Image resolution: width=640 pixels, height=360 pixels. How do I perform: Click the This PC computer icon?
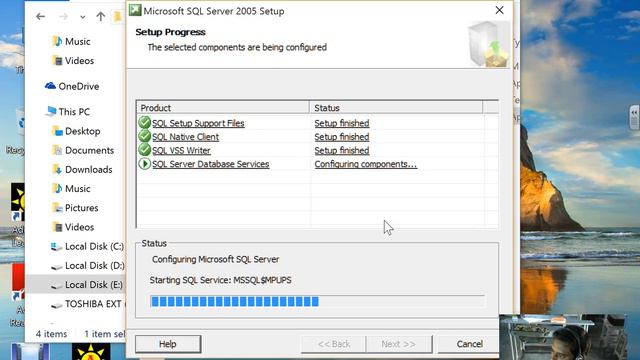(51, 111)
